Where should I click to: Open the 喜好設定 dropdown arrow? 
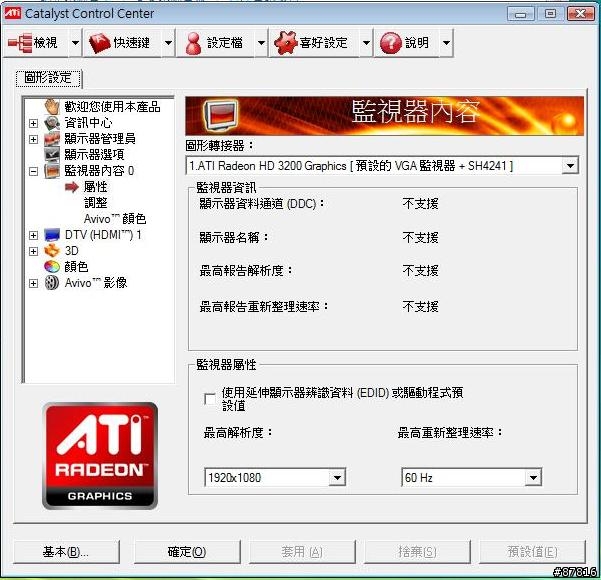click(x=366, y=43)
